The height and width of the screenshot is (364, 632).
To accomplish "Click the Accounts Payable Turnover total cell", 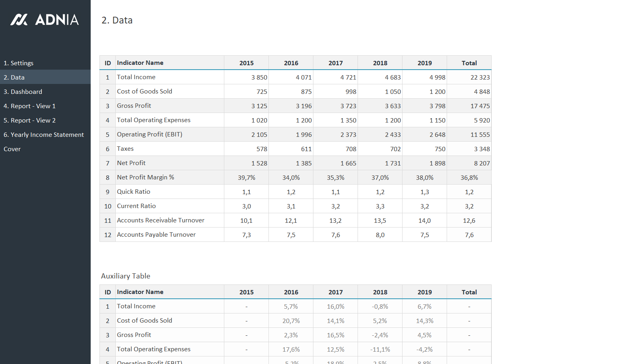I will 469,235.
